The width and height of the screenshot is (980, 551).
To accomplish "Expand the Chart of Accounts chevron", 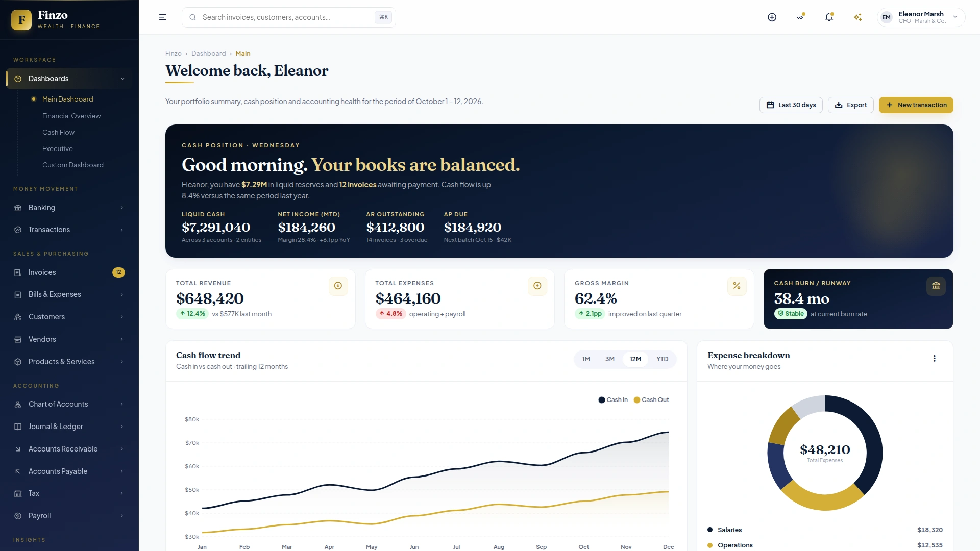I will (x=122, y=404).
